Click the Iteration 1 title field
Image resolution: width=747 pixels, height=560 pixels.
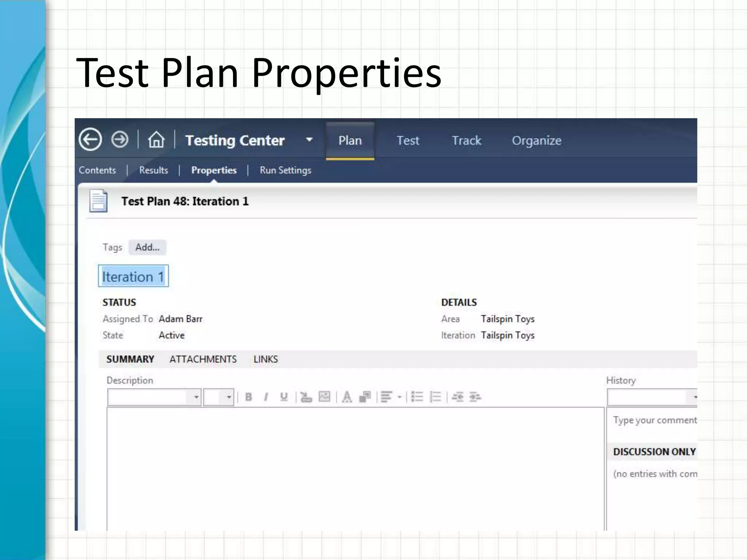coord(133,276)
